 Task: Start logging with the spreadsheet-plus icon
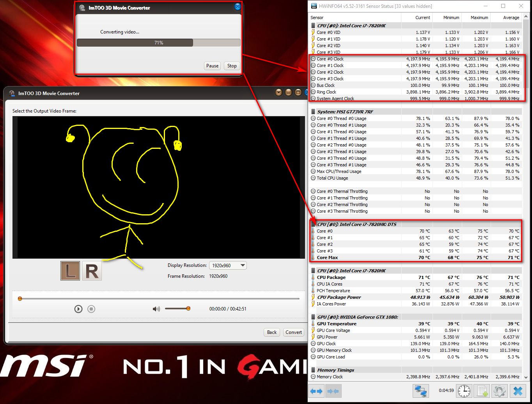[482, 391]
